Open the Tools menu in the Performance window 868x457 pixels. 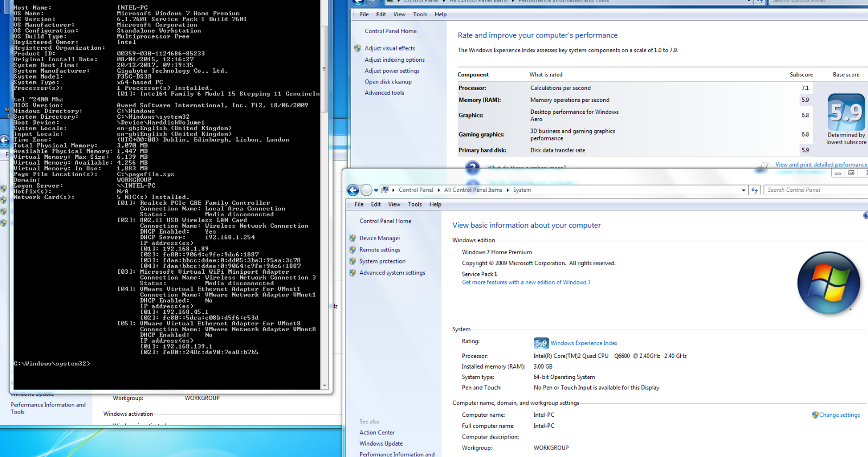pyautogui.click(x=420, y=15)
